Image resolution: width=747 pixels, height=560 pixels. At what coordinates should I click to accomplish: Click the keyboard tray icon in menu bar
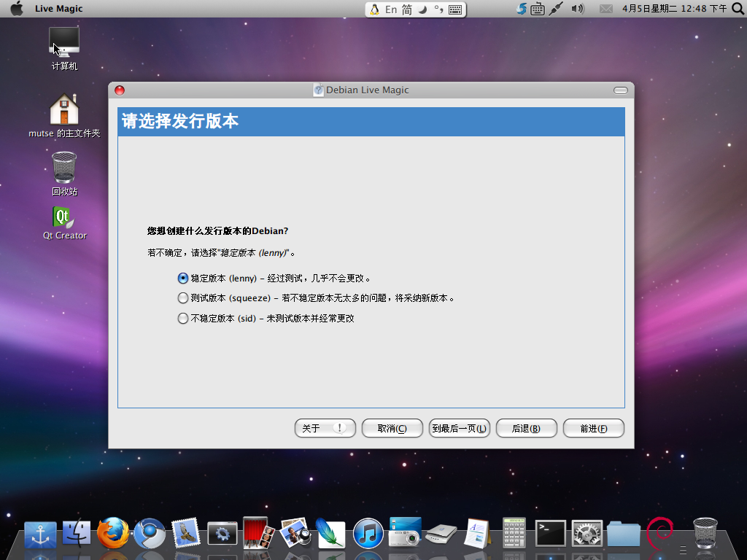538,9
